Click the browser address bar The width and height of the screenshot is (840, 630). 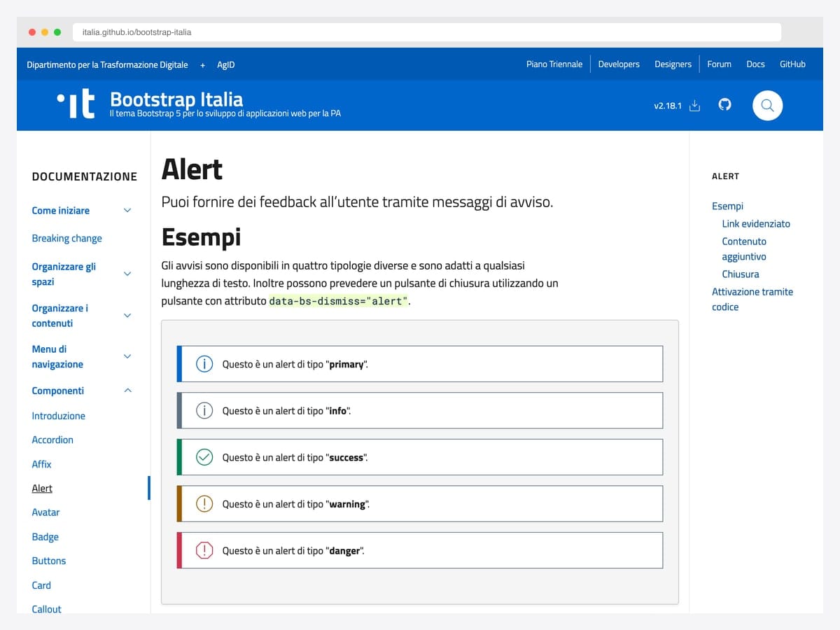pyautogui.click(x=427, y=32)
